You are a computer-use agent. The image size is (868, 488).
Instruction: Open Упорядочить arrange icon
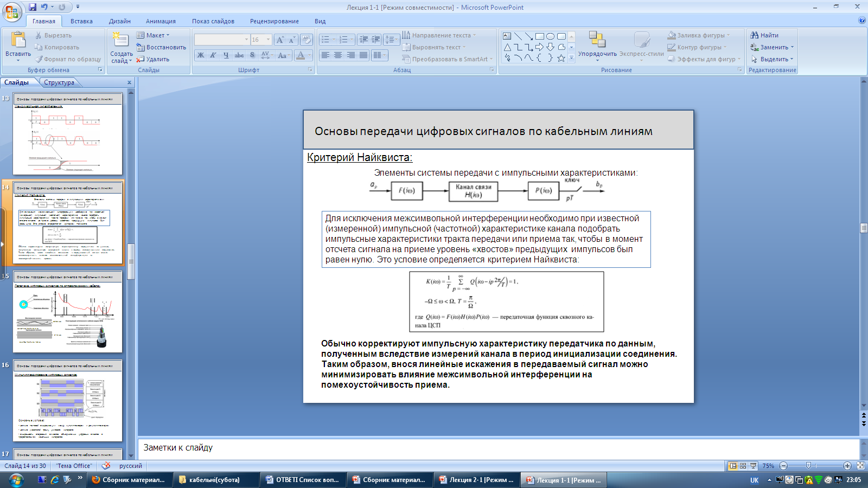tap(597, 40)
